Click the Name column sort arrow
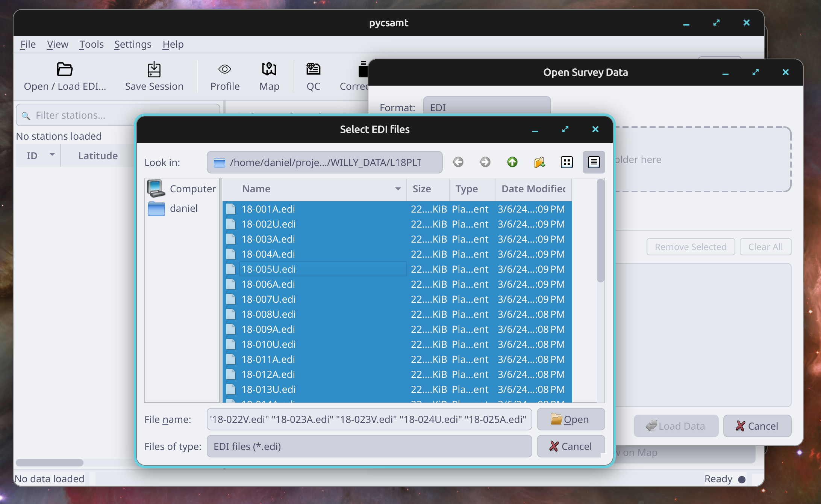Screen dimensions: 821x504 coord(398,189)
